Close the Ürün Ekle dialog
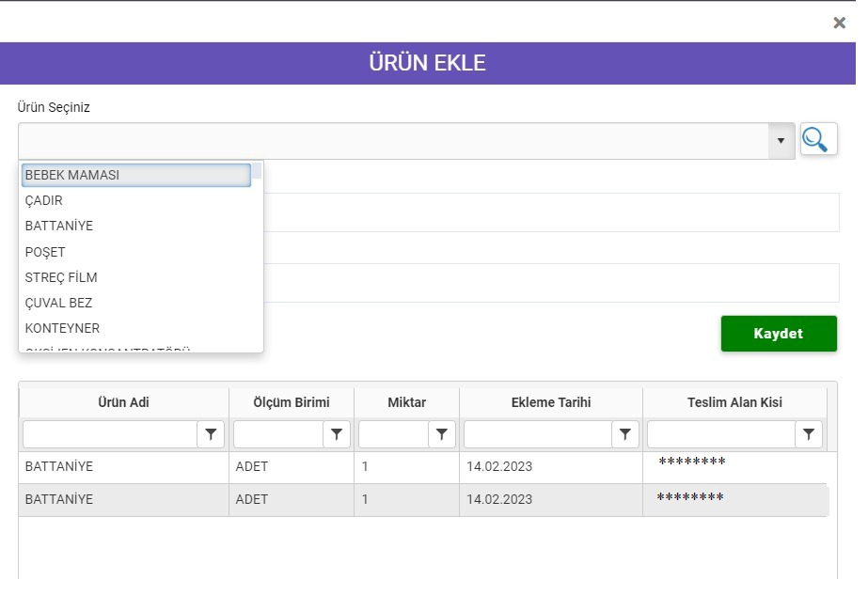This screenshot has width=868, height=595. [x=839, y=23]
